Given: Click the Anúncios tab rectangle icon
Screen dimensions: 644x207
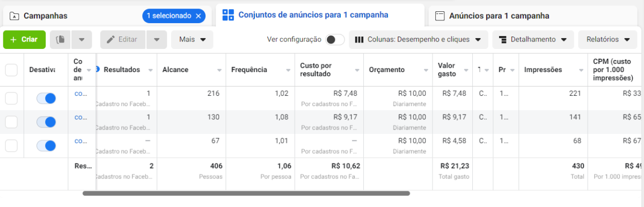Looking at the screenshot, I should (x=440, y=16).
